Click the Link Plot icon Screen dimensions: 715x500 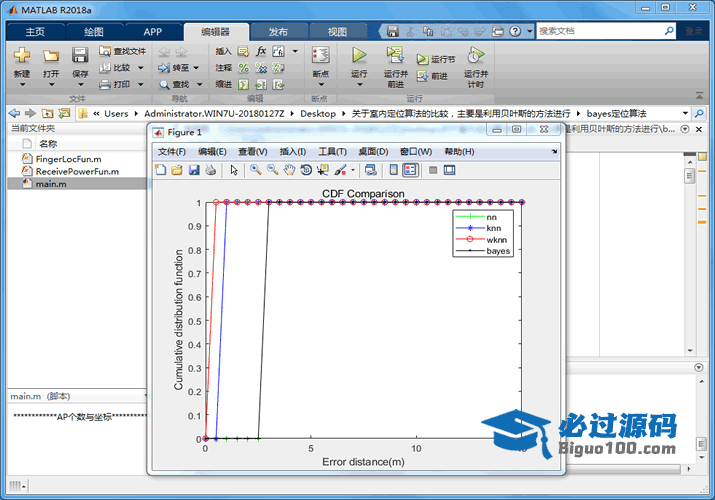[x=371, y=170]
